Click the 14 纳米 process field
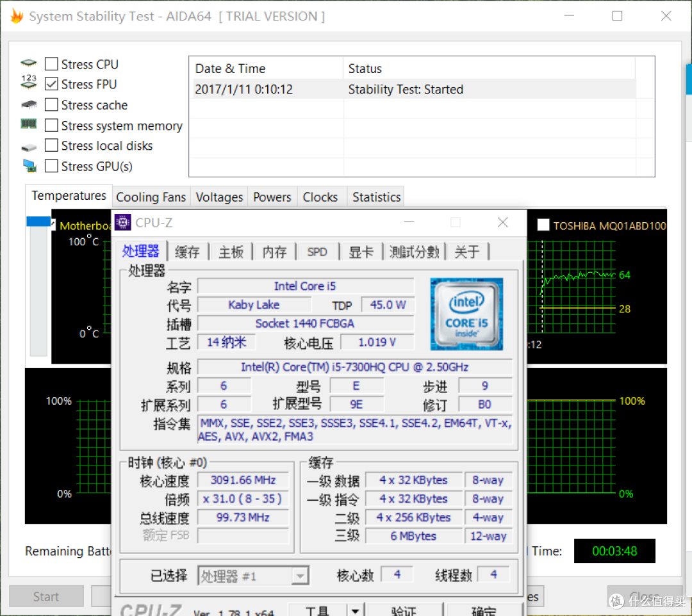692x616 pixels. click(226, 342)
